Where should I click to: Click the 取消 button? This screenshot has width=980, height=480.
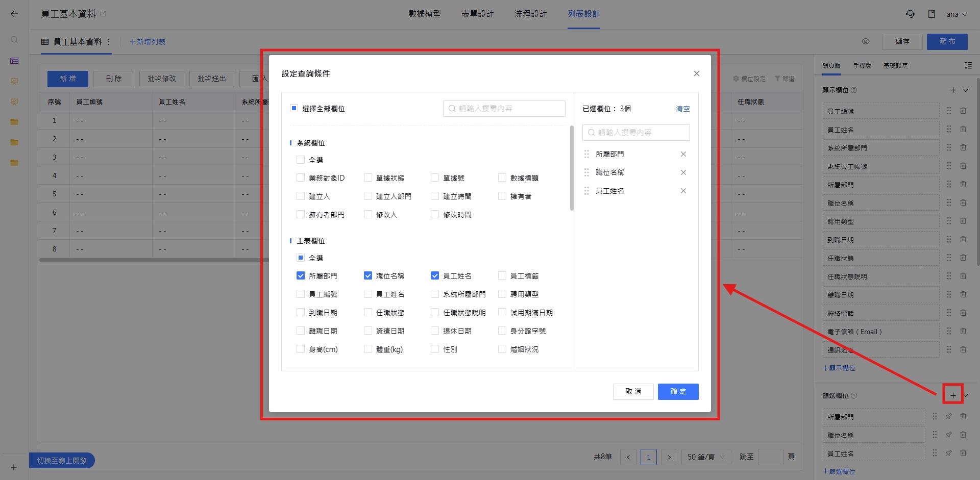point(633,391)
